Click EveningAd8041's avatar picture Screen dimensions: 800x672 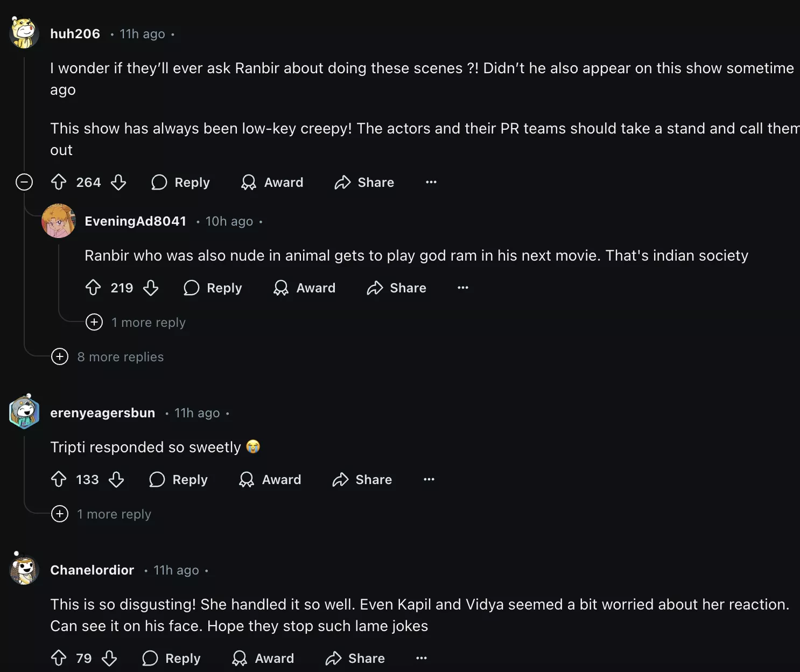tap(58, 221)
